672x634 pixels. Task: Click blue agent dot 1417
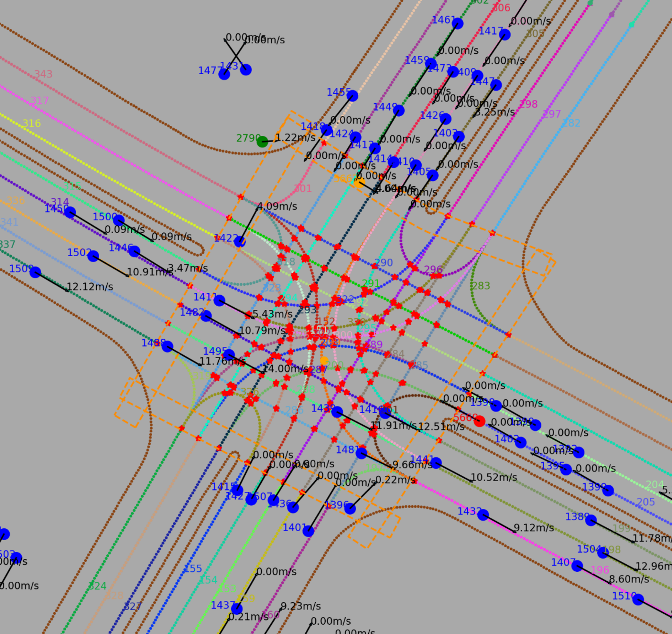click(x=504, y=35)
